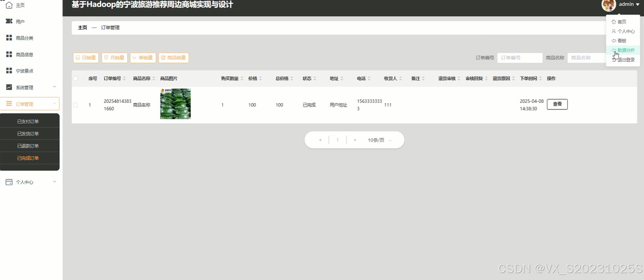This screenshot has width=644, height=280.
Task: Click the 用户地址 address cell
Action: click(338, 105)
